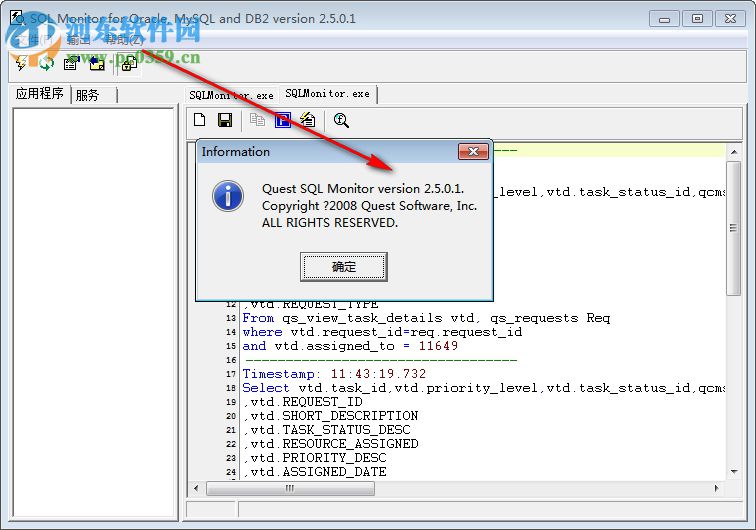Click the empty applications list panel
The height and width of the screenshot is (530, 756).
94,313
